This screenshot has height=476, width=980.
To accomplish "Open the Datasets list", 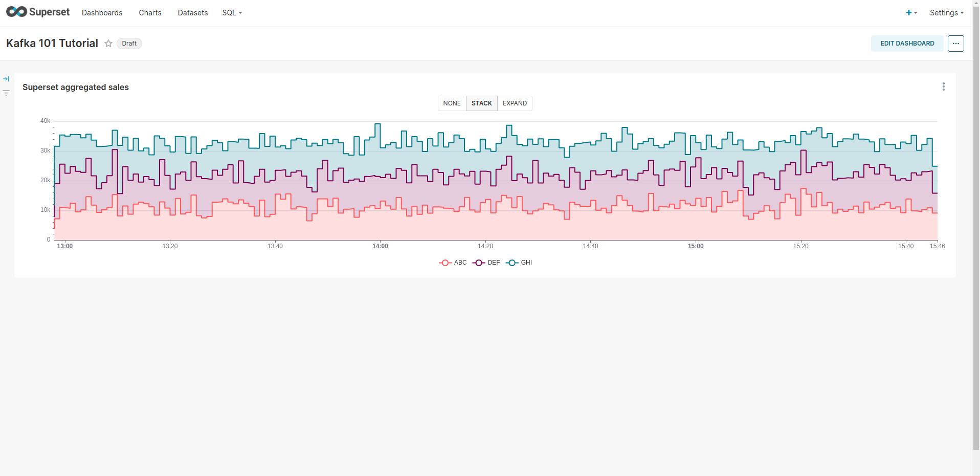I will click(x=192, y=12).
